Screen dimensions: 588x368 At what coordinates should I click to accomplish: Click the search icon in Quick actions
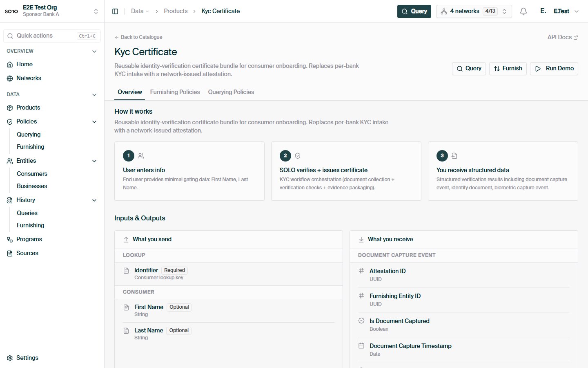(10, 36)
